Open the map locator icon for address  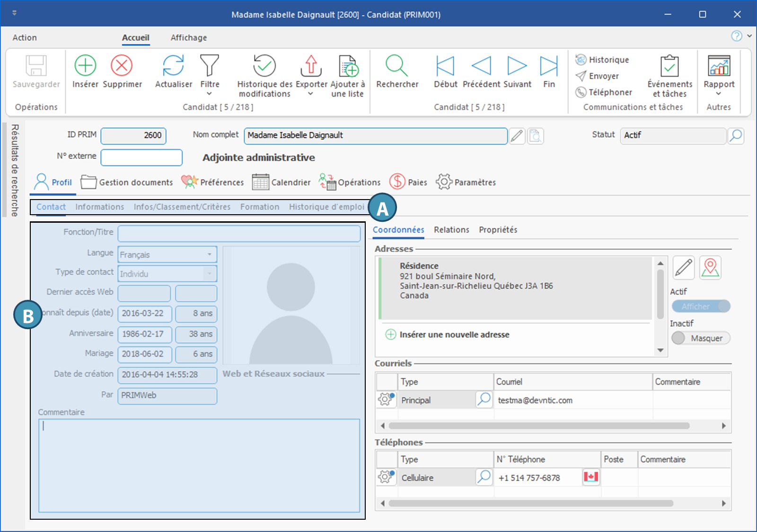click(x=710, y=268)
